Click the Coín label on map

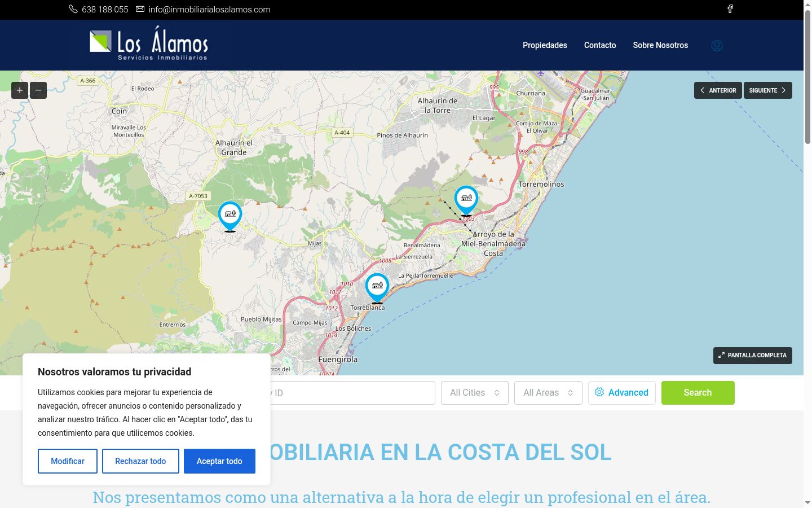point(119,111)
